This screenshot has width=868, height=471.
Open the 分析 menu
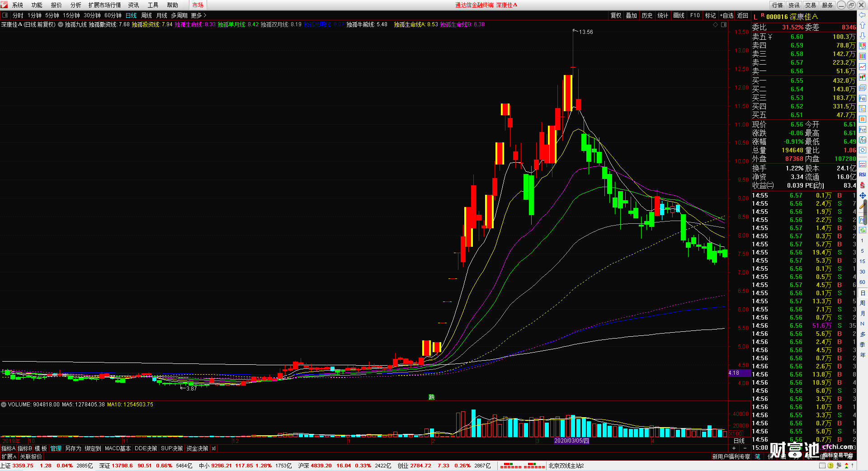[x=76, y=5]
